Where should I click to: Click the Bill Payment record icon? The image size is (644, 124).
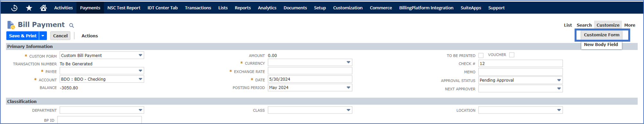tap(11, 25)
